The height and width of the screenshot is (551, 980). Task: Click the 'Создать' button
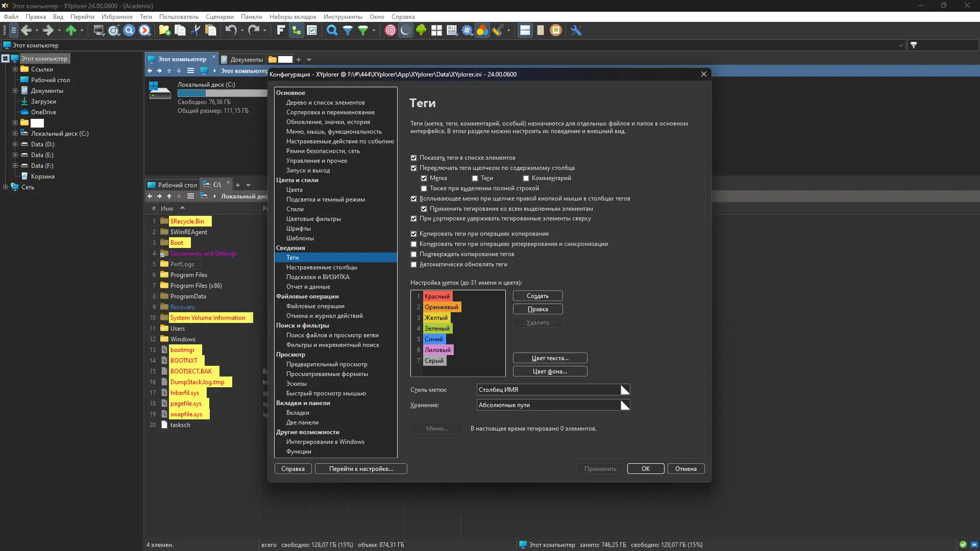(537, 296)
